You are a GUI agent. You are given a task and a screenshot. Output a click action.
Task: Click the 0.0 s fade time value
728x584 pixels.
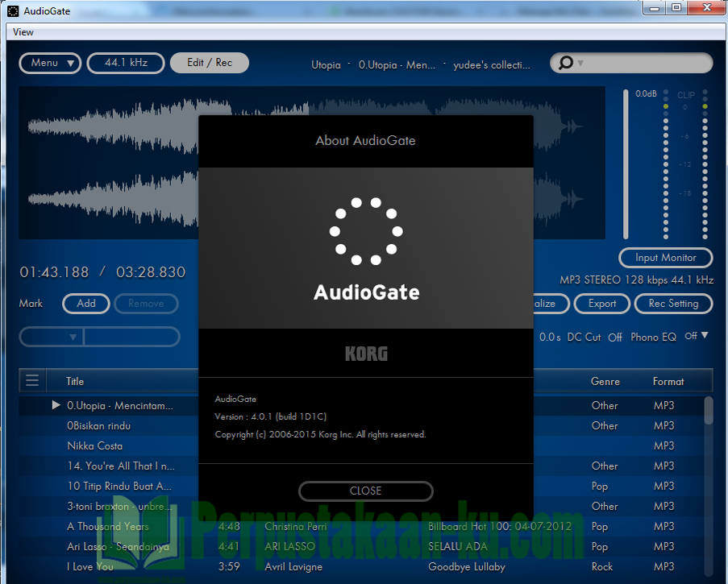(550, 338)
